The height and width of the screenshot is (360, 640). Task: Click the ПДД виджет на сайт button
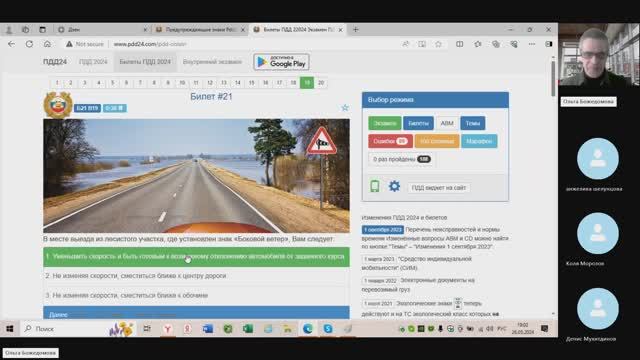click(438, 188)
